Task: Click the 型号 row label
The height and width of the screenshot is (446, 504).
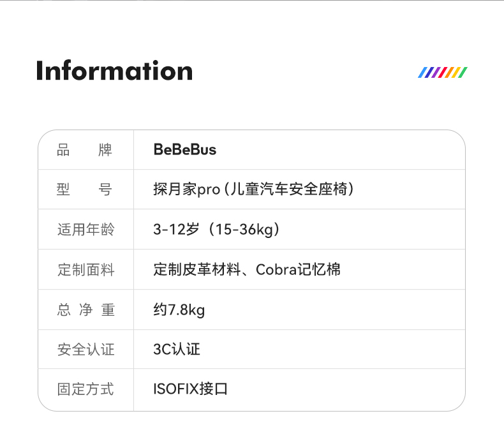Action: click(85, 190)
